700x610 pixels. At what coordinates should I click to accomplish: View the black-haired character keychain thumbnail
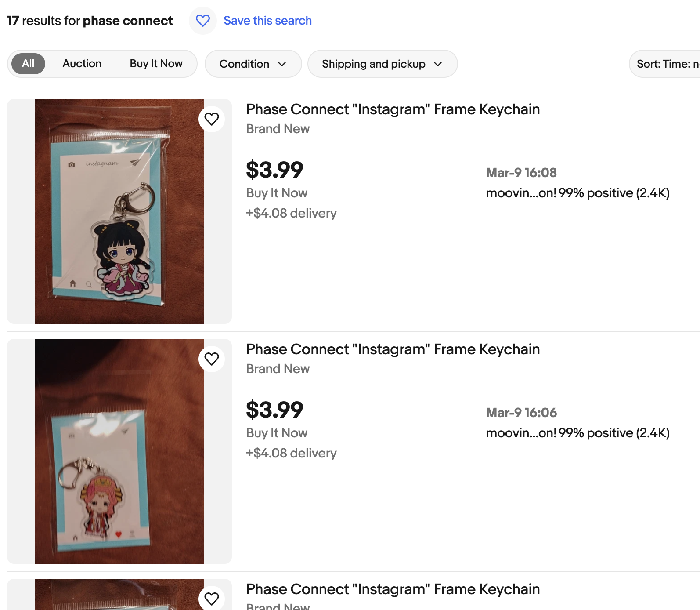pos(119,211)
